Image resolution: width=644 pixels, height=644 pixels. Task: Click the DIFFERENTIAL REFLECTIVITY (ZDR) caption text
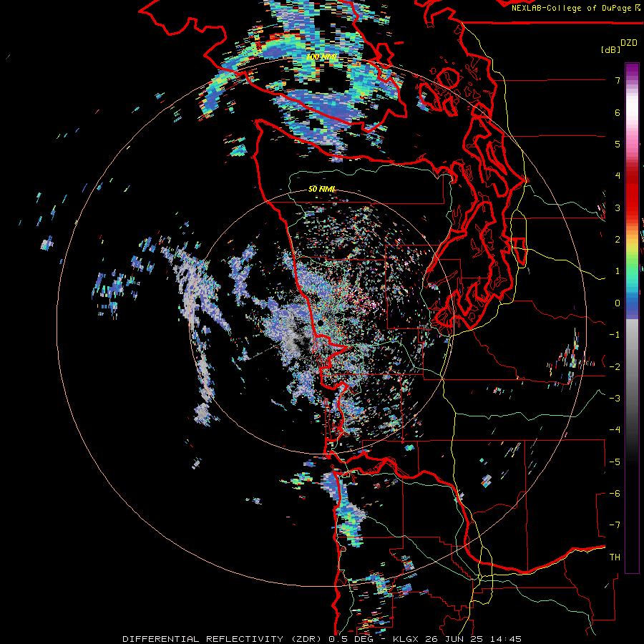click(x=222, y=639)
